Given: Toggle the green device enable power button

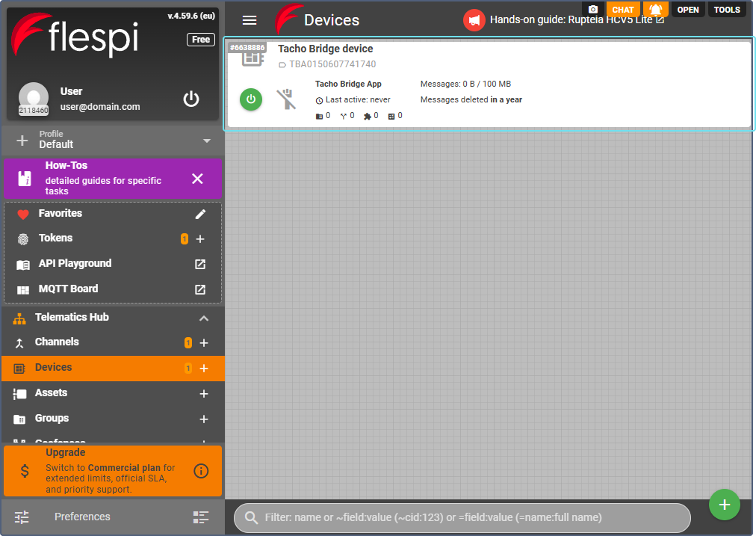Looking at the screenshot, I should pyautogui.click(x=251, y=99).
